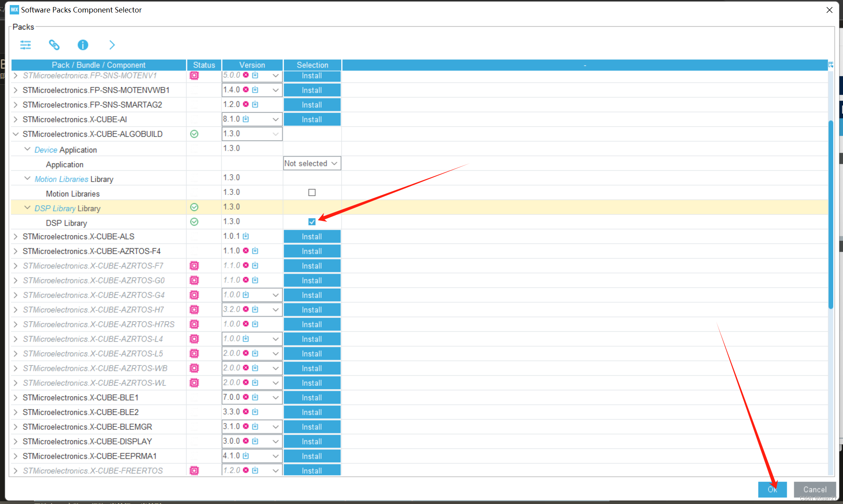The width and height of the screenshot is (843, 504).
Task: Click the Pack / Bundle / Component column header
Action: [99, 65]
